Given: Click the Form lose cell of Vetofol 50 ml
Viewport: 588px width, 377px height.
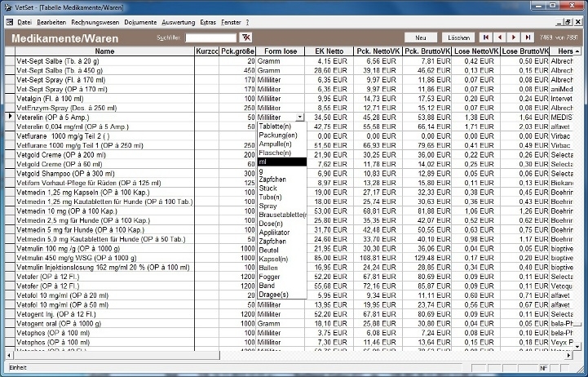Looking at the screenshot, I should click(x=280, y=304).
